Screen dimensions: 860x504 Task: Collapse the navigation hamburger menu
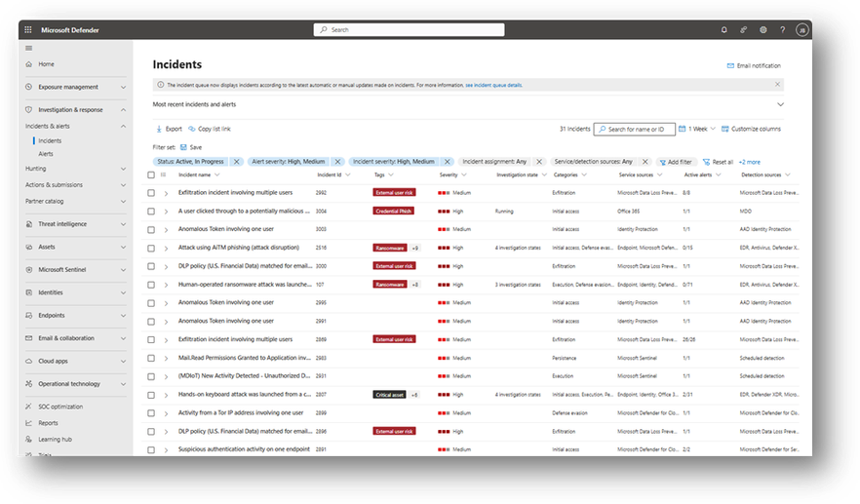(29, 49)
